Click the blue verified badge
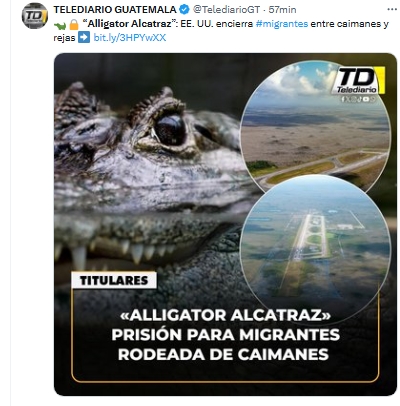The height and width of the screenshot is (406, 400). coord(184,10)
